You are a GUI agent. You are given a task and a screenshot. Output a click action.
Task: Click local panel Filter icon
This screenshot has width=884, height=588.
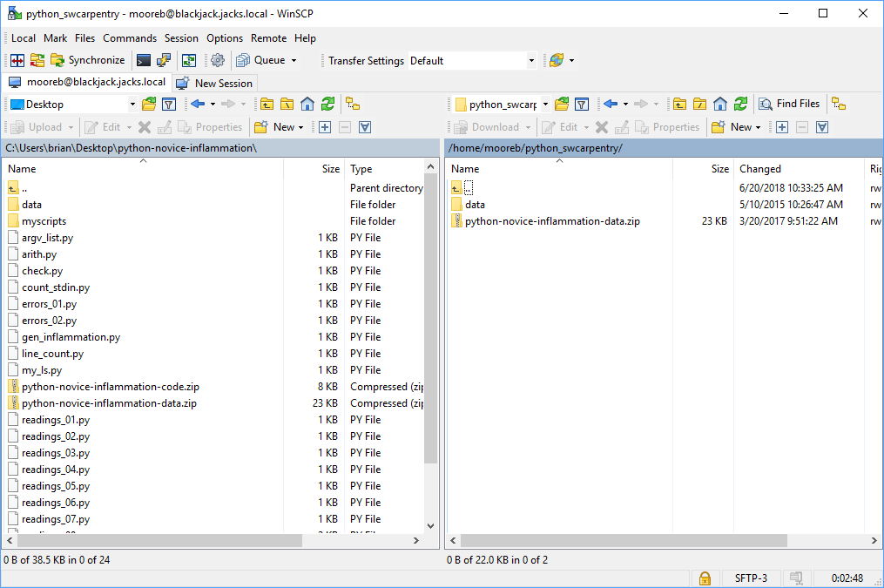point(169,105)
